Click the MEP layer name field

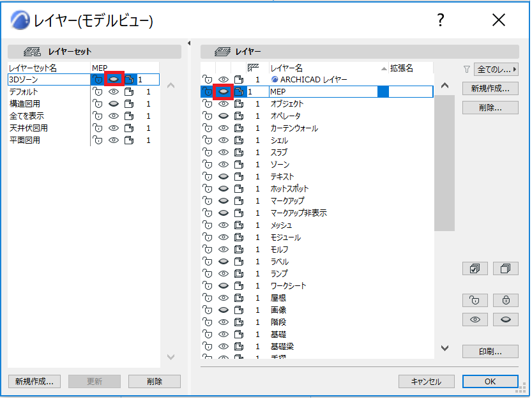click(323, 91)
